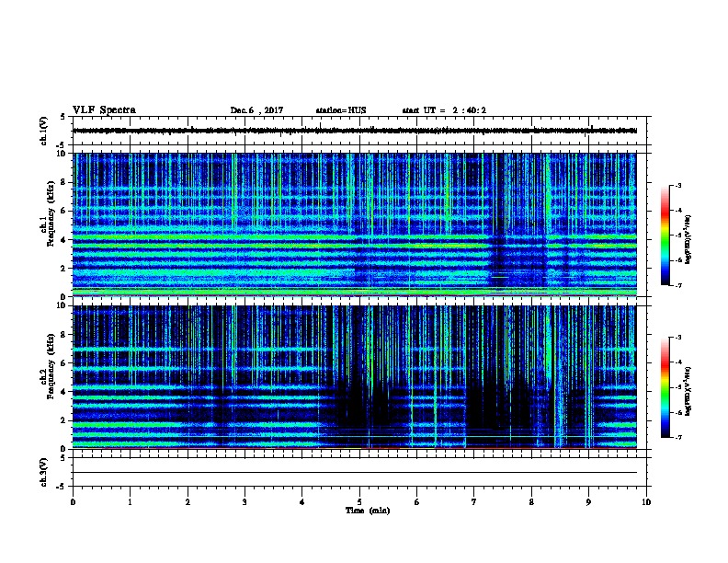Viewport: 728px width, 563px height.
Task: Click the time axis tick label '5'
Action: click(x=359, y=502)
